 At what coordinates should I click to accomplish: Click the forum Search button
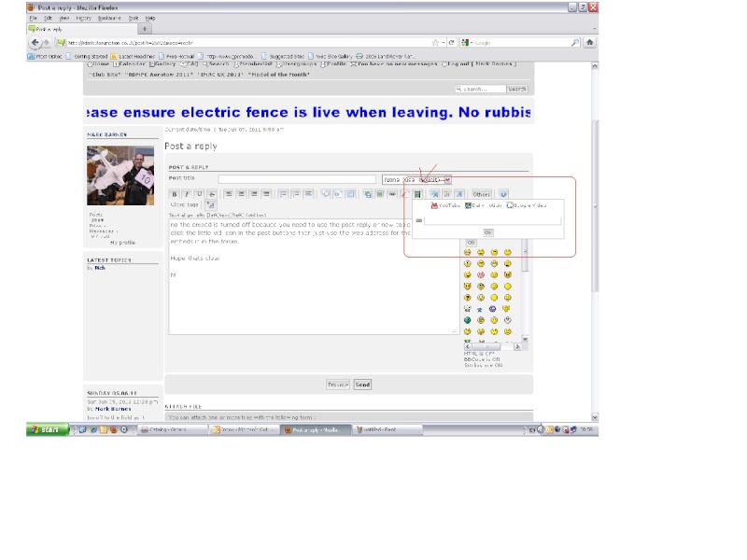point(517,89)
